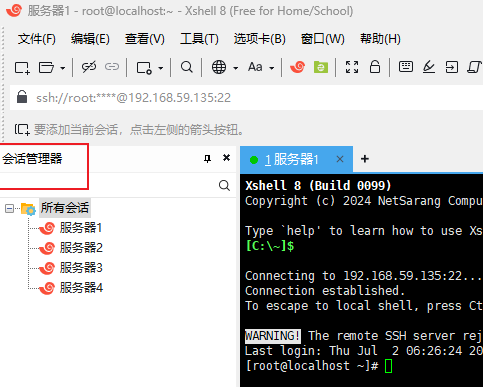
Task: Expand the Encoding globe dropdown arrow
Action: [236, 68]
